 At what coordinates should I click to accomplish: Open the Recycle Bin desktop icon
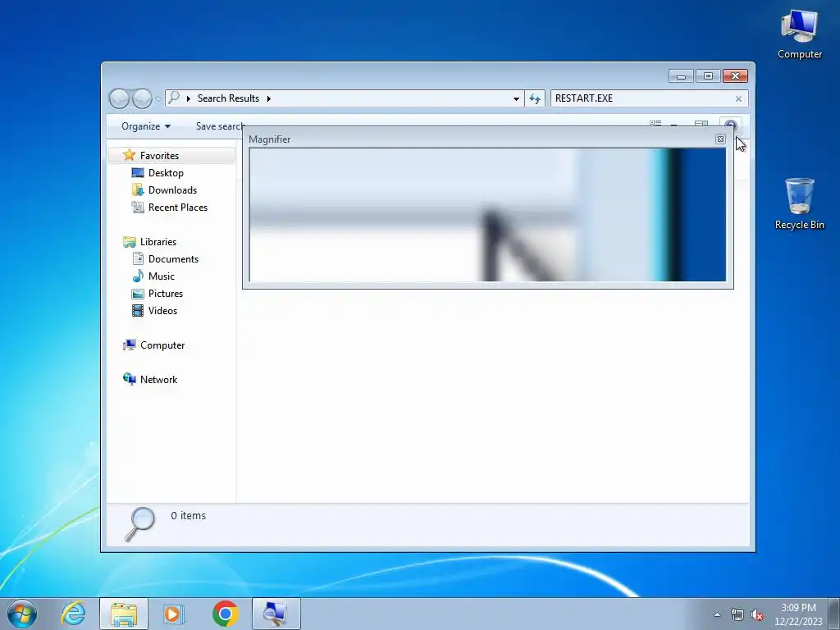799,204
